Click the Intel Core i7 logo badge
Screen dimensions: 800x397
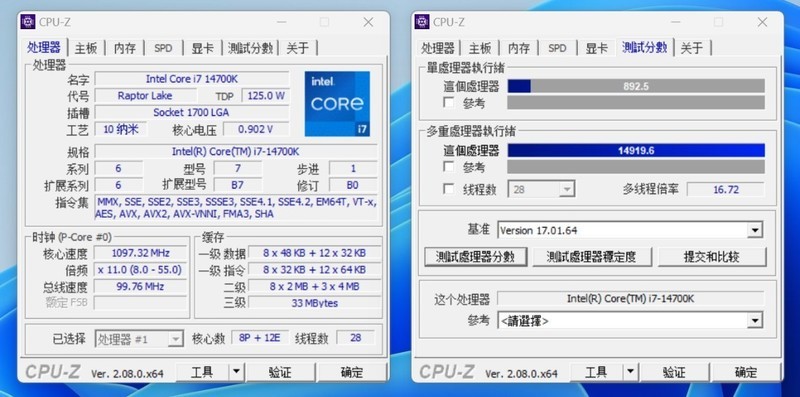point(337,104)
